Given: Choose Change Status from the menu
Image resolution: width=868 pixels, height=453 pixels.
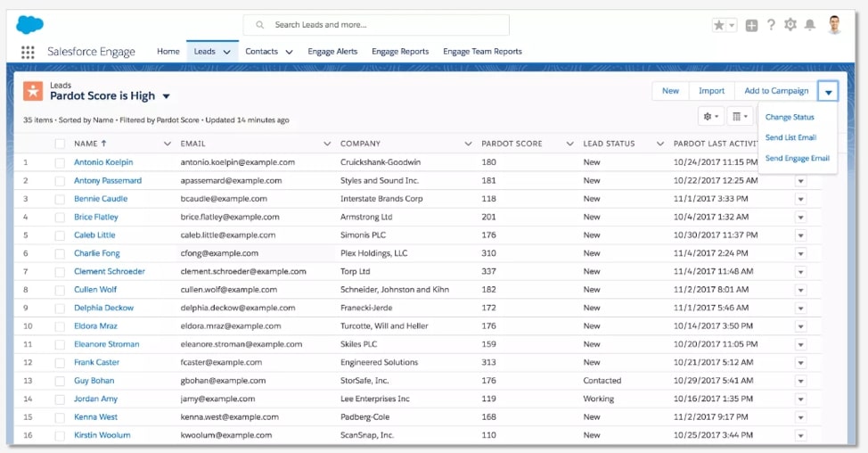Looking at the screenshot, I should tap(790, 118).
